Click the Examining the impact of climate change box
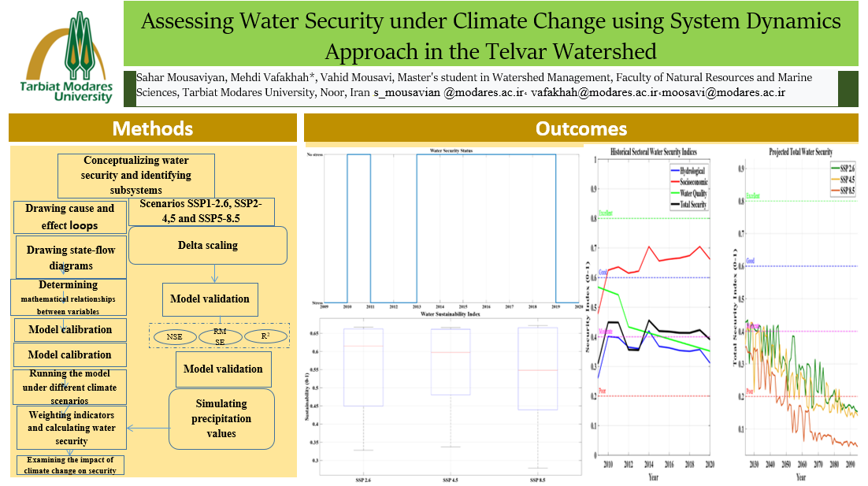The height and width of the screenshot is (486, 868). (x=71, y=465)
